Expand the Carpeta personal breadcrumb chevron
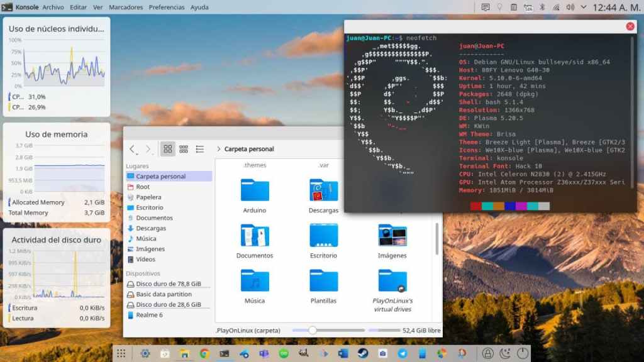Screen dimensions: 644x362 click(218, 149)
